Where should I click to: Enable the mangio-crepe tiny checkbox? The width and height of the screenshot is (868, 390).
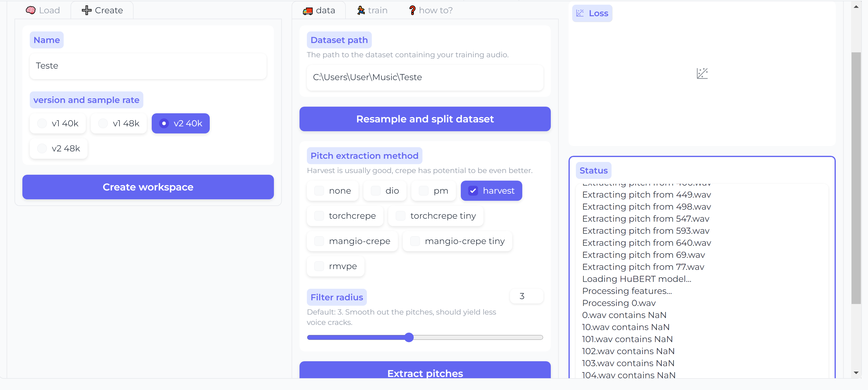(x=415, y=241)
